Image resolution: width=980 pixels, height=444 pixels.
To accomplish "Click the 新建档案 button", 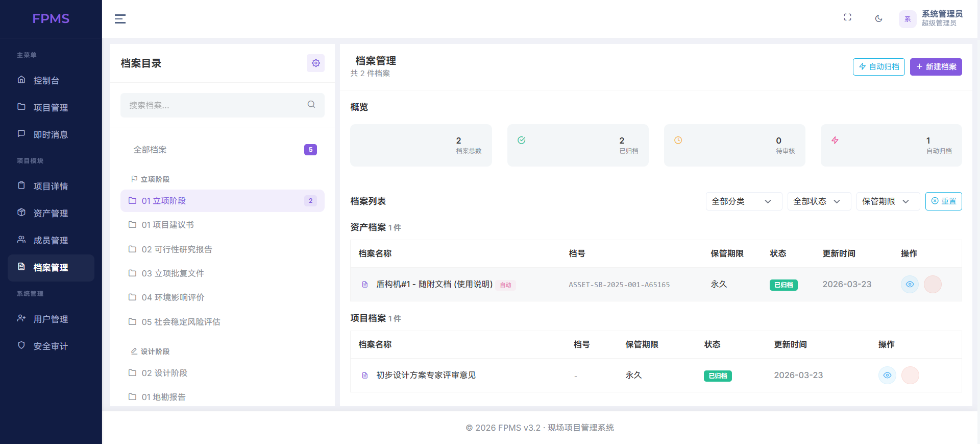I will 936,67.
